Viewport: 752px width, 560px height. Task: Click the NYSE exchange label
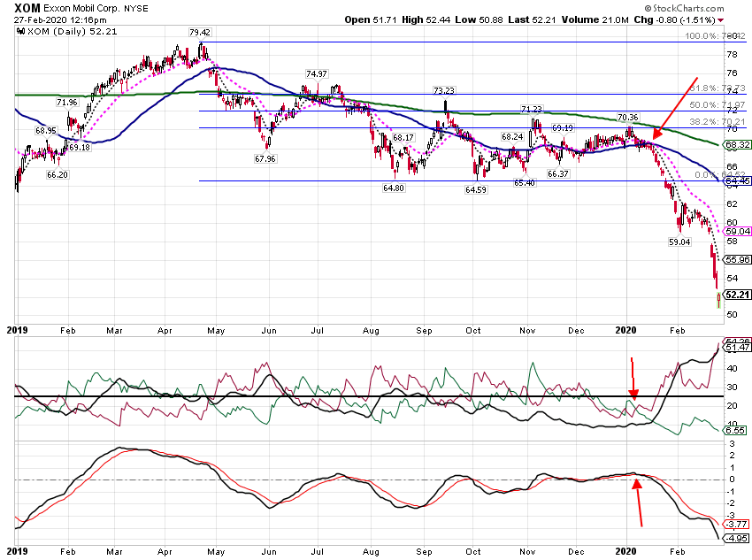pyautogui.click(x=135, y=9)
